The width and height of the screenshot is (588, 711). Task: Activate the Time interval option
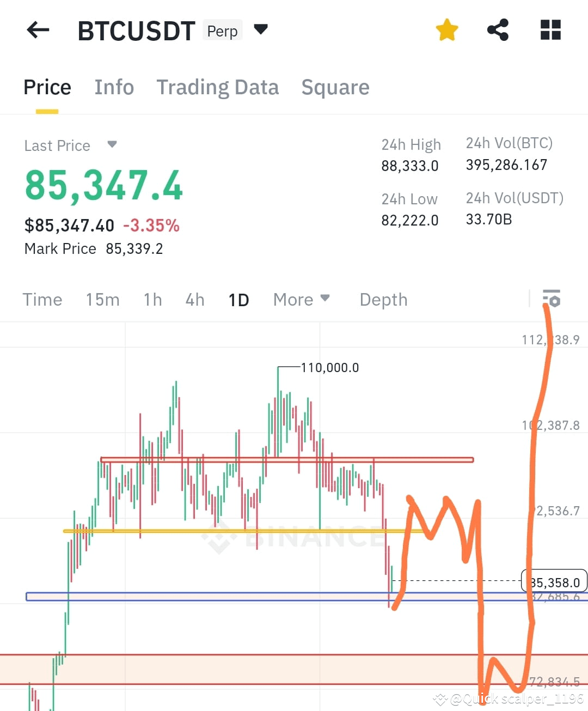(42, 299)
